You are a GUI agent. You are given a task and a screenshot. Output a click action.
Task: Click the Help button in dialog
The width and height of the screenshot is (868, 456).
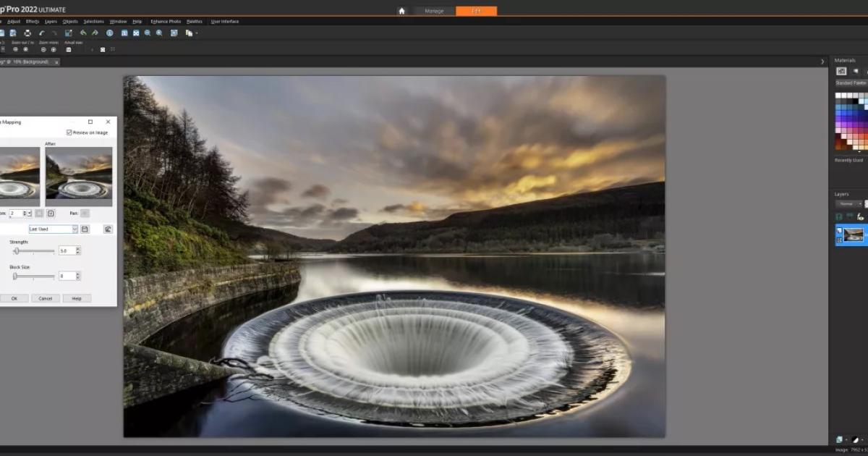(77, 298)
